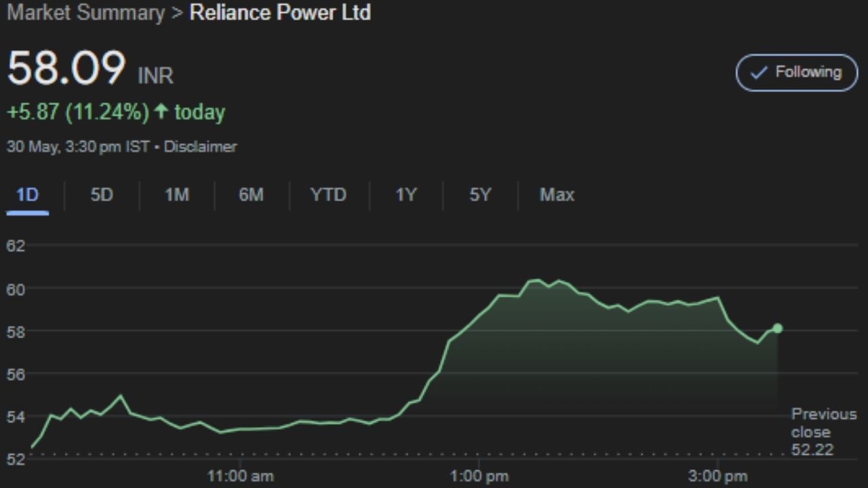868x488 pixels.
Task: Click the 60 y-axis label
Action: [x=16, y=289]
